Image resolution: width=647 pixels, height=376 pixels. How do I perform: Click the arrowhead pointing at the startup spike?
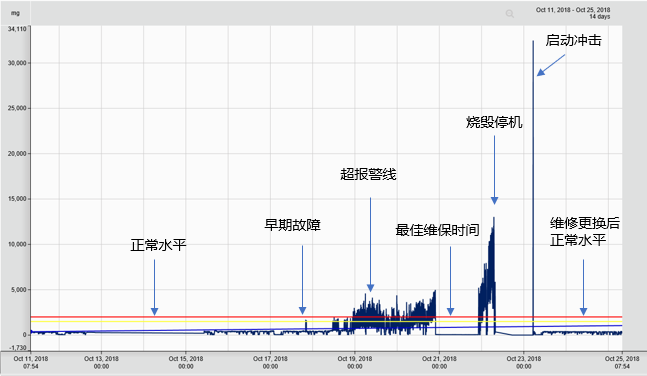coord(541,72)
